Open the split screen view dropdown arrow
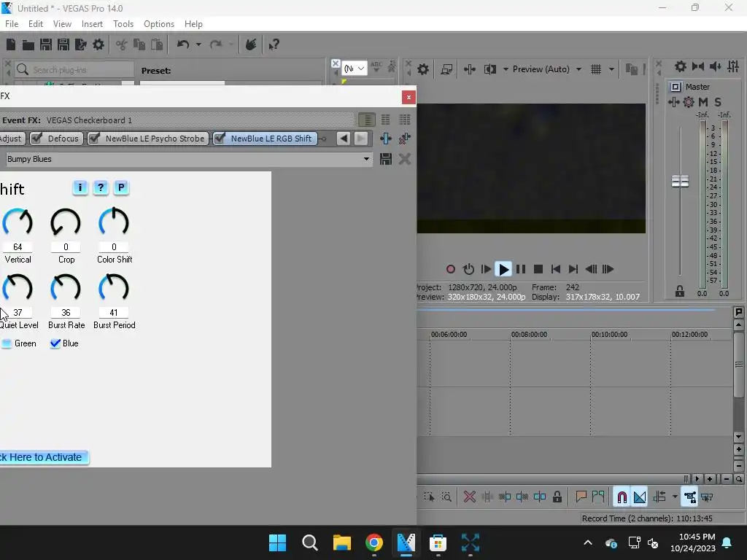This screenshot has height=560, width=747. click(x=506, y=69)
